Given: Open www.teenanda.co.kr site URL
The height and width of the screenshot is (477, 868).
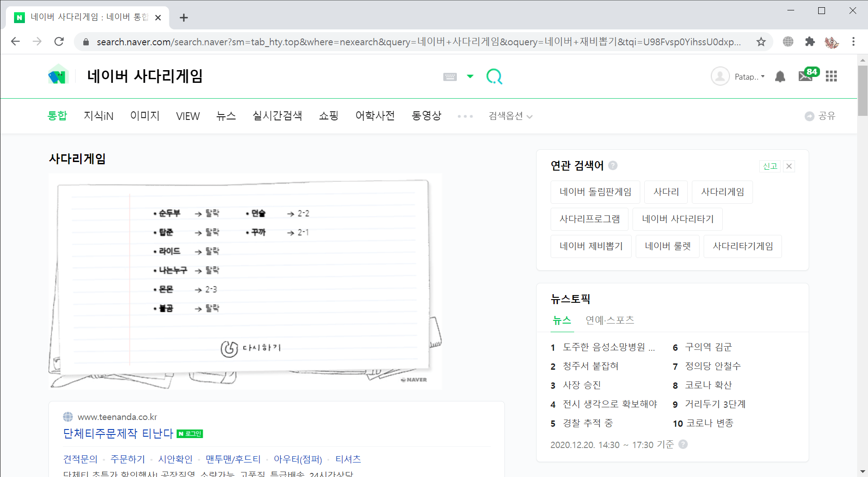Looking at the screenshot, I should click(x=117, y=417).
